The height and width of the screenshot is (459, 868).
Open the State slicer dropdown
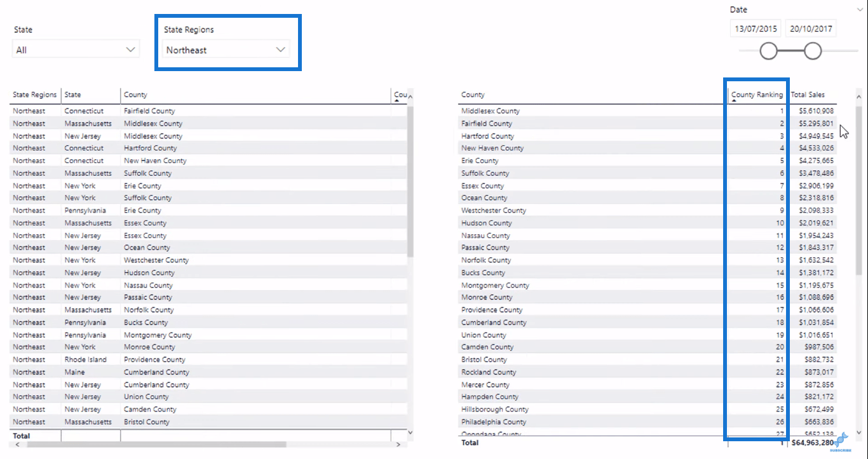tap(76, 50)
